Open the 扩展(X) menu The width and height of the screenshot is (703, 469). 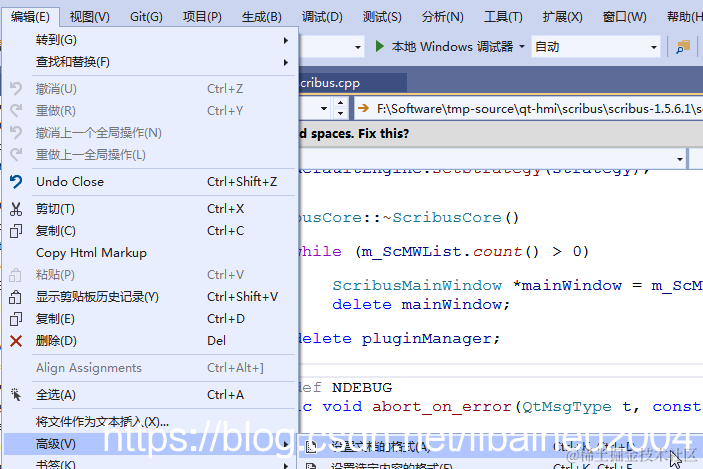(x=562, y=17)
